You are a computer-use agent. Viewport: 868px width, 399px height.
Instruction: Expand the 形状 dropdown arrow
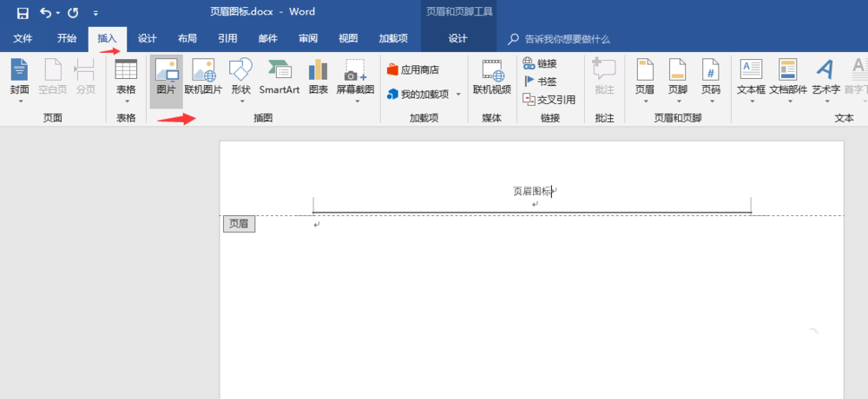pos(241,101)
